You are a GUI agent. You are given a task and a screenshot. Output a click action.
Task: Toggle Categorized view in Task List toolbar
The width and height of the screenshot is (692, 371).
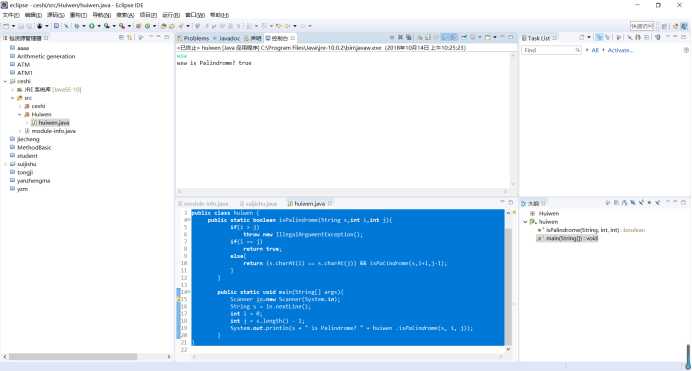coord(599,37)
